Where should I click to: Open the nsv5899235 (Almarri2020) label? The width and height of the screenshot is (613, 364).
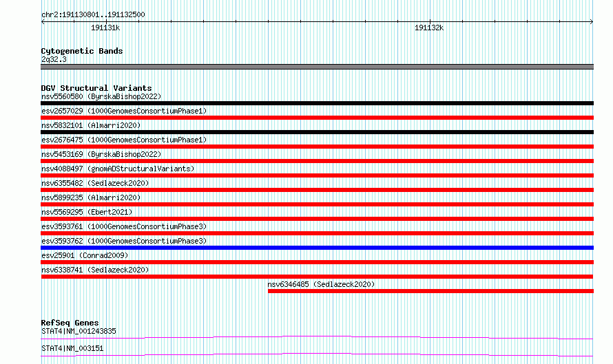pyautogui.click(x=91, y=197)
